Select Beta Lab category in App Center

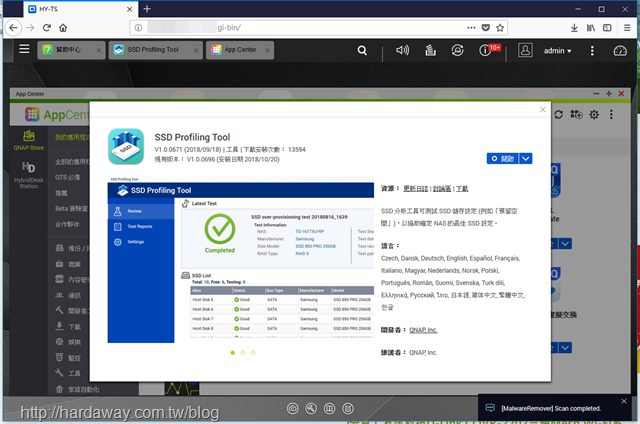coord(71,209)
